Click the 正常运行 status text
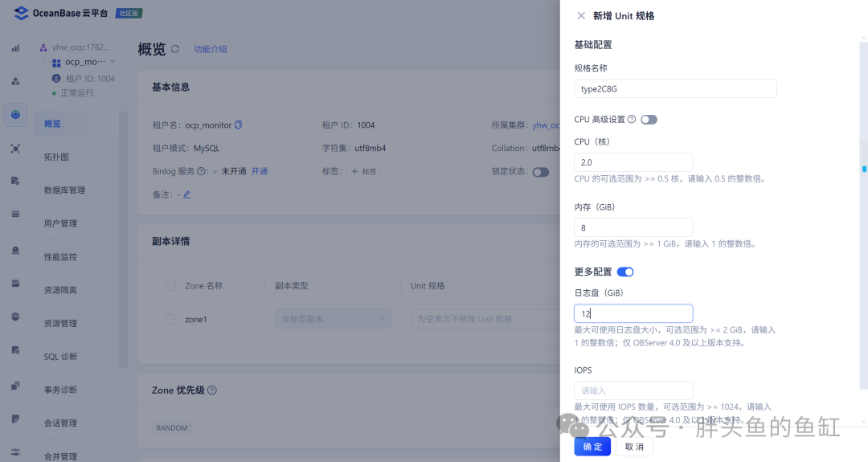 [x=77, y=93]
